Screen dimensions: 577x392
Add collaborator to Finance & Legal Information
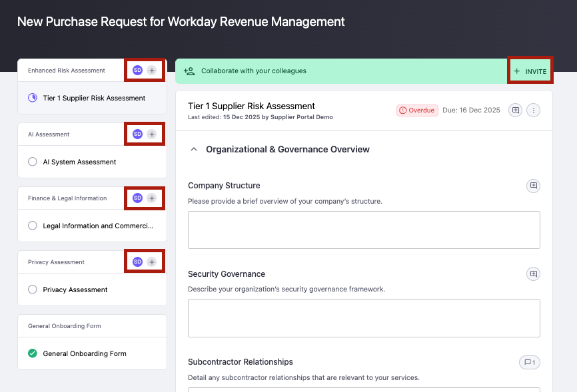pos(152,198)
